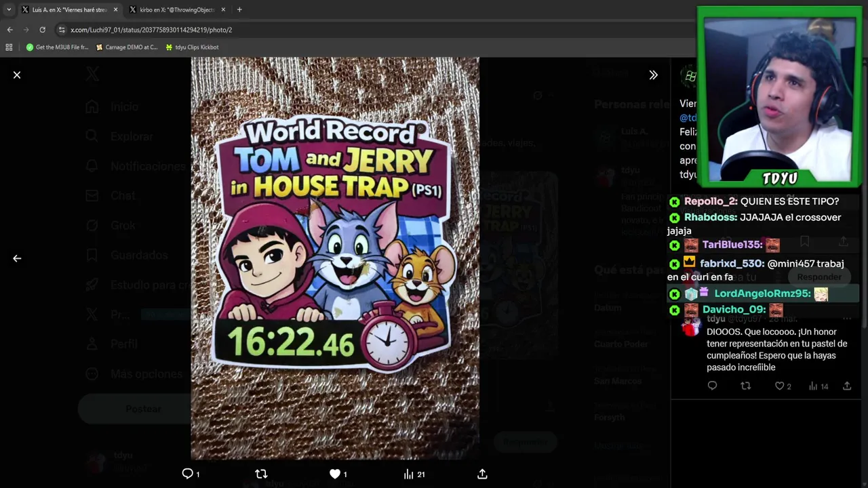Share tdyu's reply icon
The height and width of the screenshot is (488, 868).
847,386
